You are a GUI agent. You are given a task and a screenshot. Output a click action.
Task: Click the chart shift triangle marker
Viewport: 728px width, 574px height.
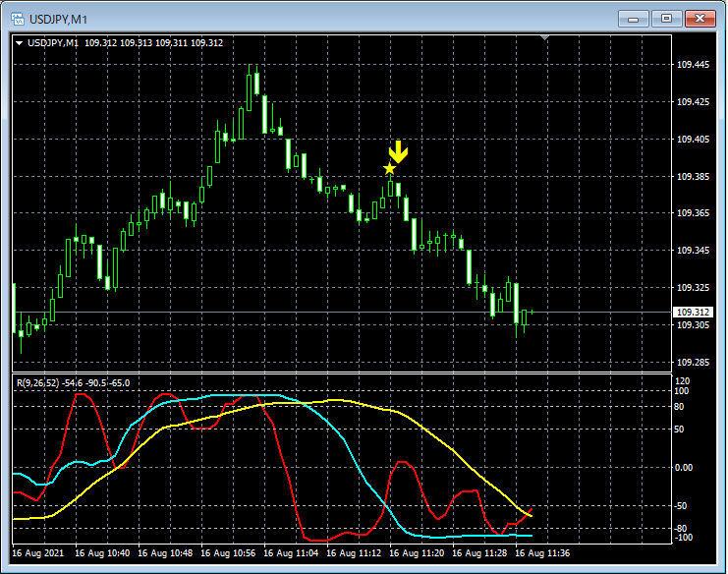(544, 37)
